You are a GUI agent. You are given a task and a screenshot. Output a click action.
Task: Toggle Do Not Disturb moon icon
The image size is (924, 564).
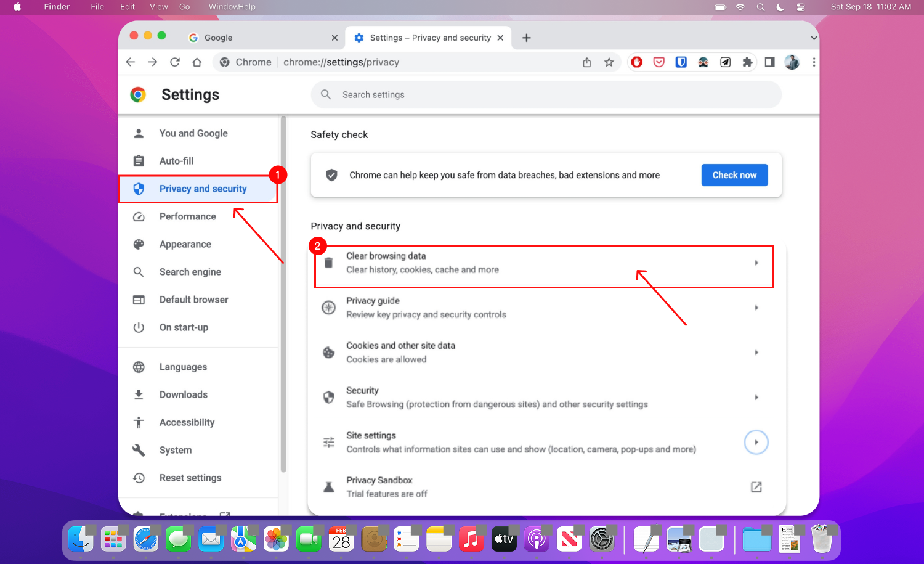tap(780, 7)
